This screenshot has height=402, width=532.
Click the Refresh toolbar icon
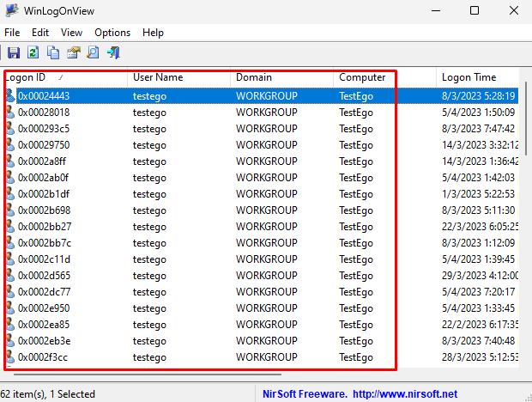(33, 53)
